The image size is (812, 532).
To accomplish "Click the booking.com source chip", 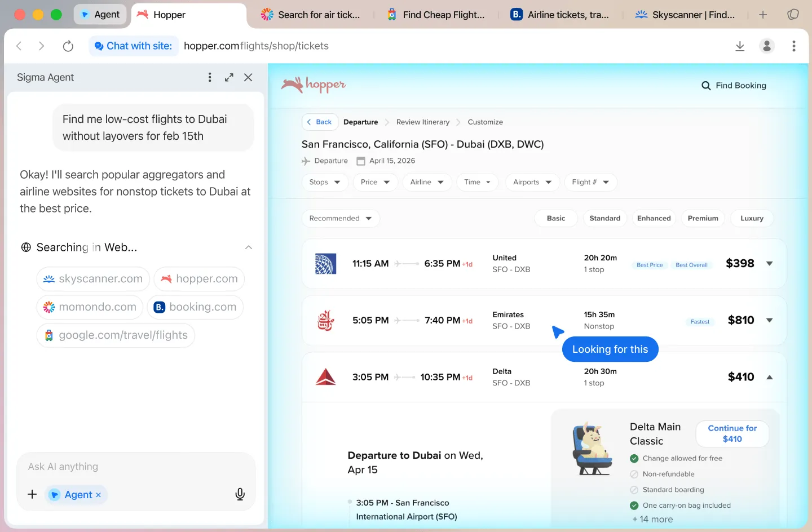I will [x=195, y=307].
